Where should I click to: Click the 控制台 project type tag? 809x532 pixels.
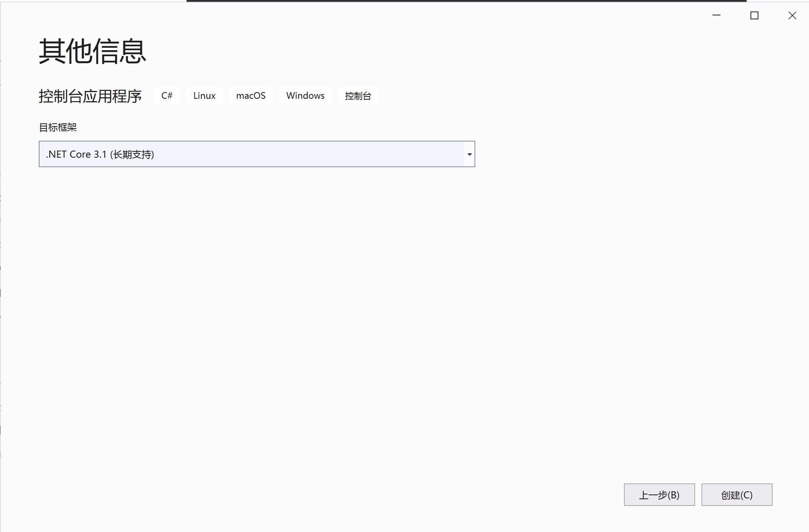(358, 96)
